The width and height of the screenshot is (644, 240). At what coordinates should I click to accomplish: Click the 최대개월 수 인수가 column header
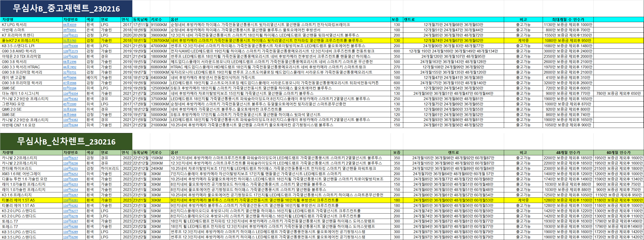[x=568, y=20]
